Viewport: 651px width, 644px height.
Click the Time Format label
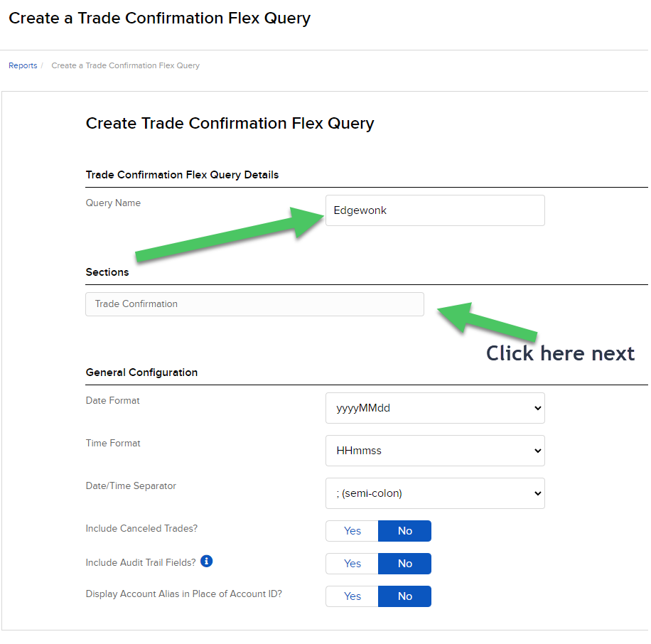113,444
